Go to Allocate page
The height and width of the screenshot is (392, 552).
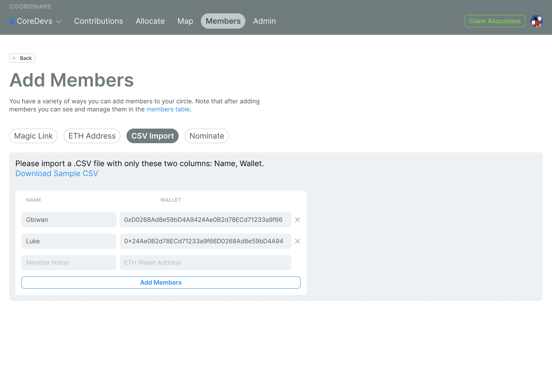click(x=150, y=21)
